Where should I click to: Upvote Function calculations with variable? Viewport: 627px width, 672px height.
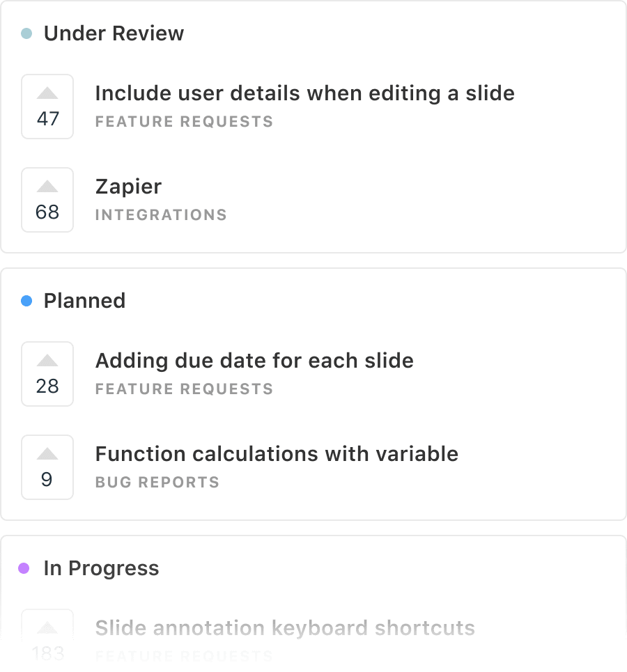47,455
